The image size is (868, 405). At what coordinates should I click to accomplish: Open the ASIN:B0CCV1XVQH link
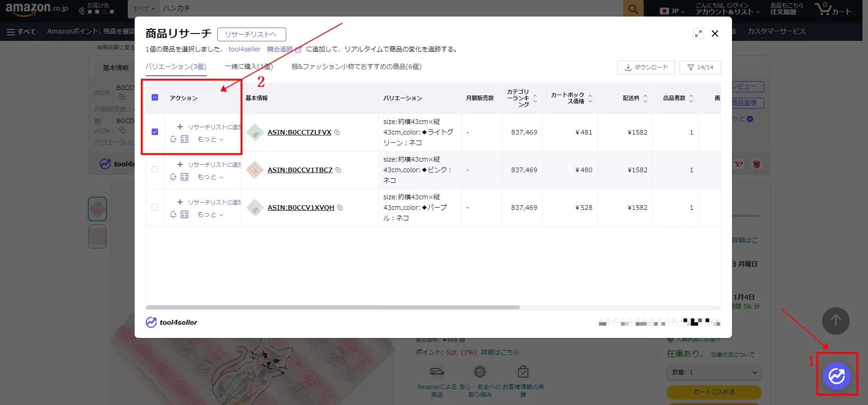(x=301, y=208)
